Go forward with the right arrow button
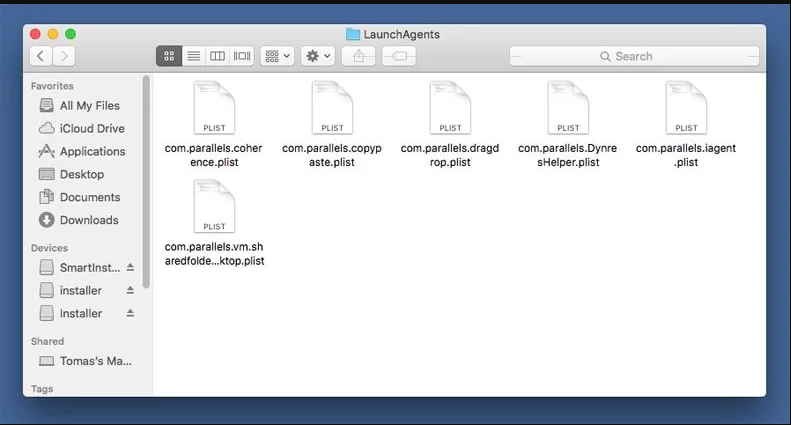This screenshot has height=425, width=791. click(x=64, y=56)
